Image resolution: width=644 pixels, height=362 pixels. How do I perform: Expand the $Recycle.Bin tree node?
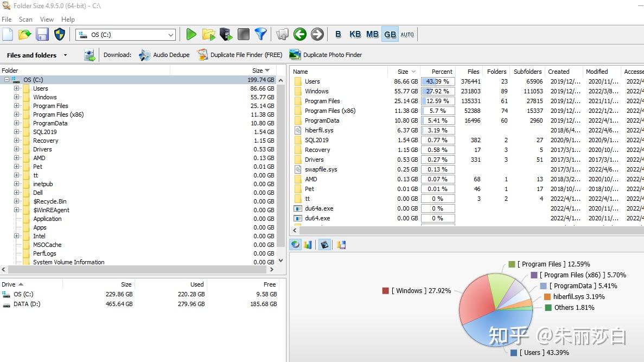16,201
